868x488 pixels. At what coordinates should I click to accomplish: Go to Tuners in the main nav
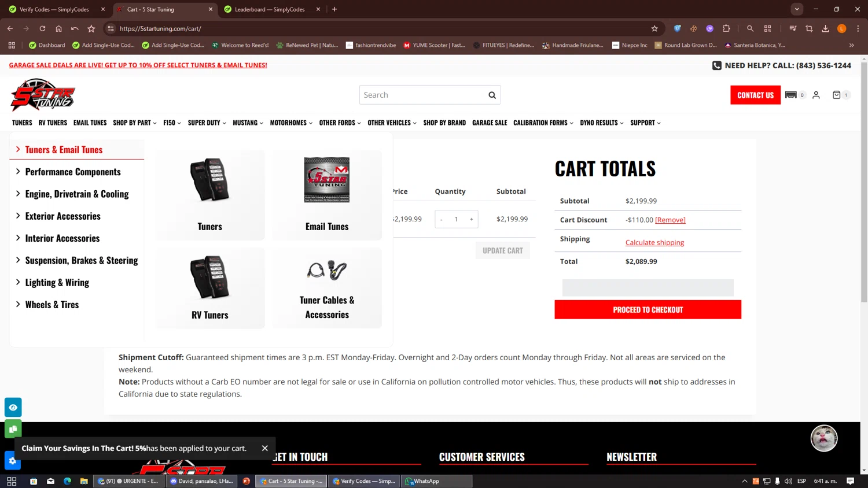point(22,123)
